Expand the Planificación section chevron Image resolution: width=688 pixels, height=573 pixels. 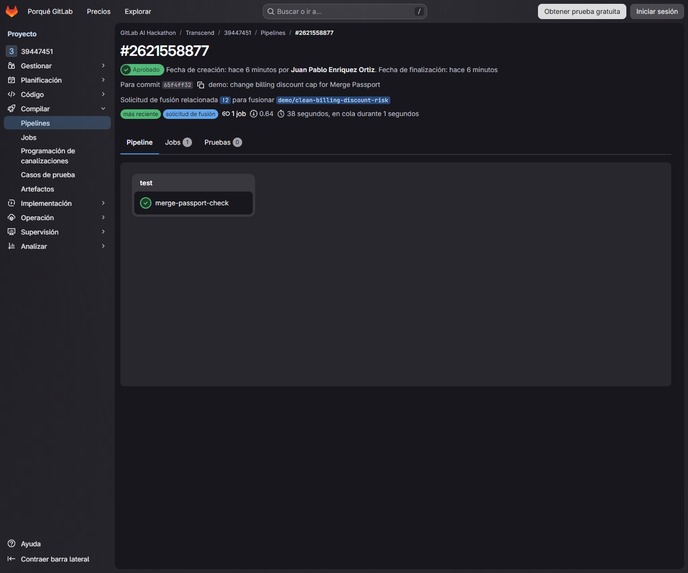(x=103, y=80)
